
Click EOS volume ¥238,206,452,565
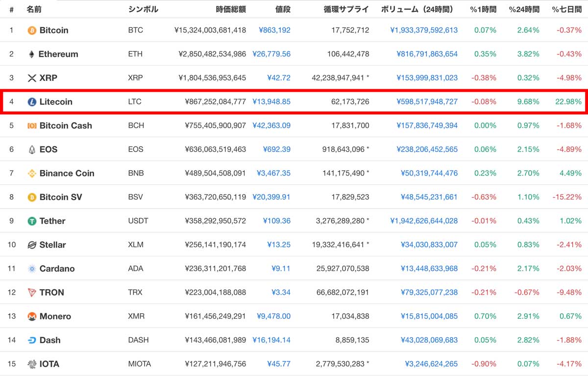click(x=427, y=150)
